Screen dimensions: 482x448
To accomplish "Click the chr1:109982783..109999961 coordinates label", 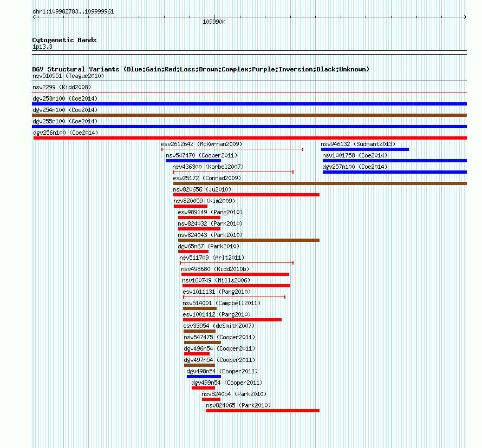I will 73,11.
